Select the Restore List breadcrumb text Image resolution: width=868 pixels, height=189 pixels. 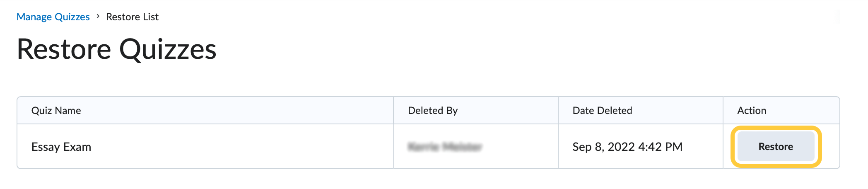132,17
